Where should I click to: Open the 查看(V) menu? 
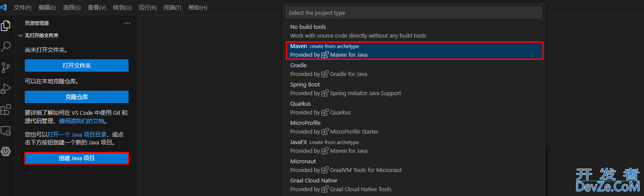(x=97, y=8)
